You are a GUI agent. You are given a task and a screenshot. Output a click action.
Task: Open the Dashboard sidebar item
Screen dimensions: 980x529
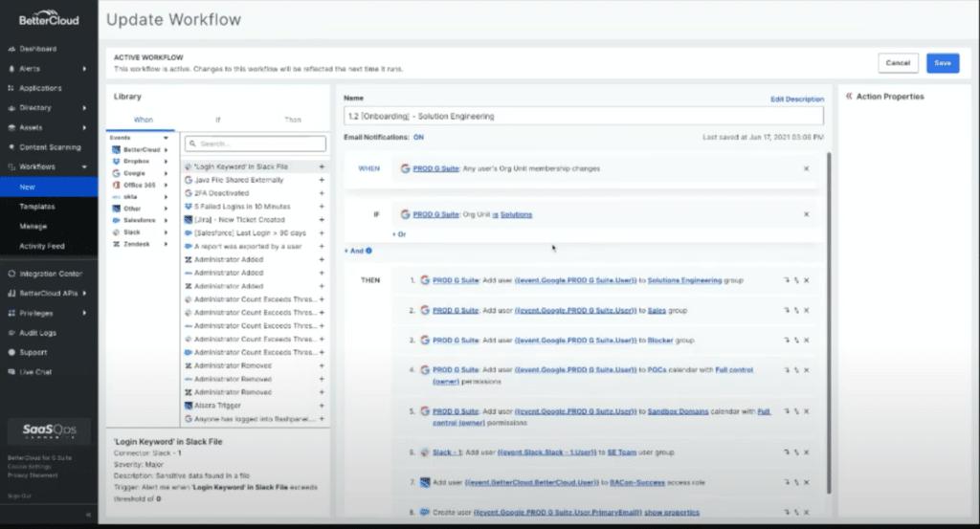pos(38,49)
